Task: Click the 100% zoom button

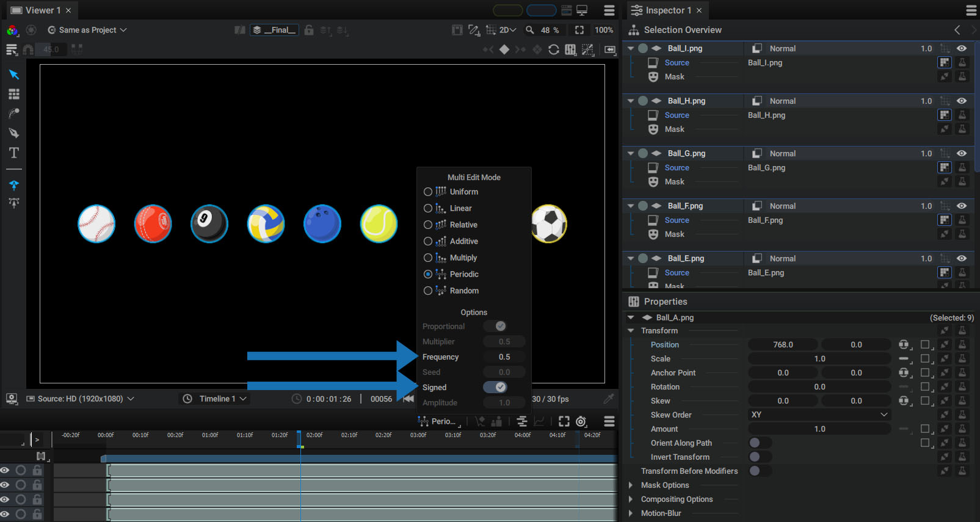Action: [604, 30]
